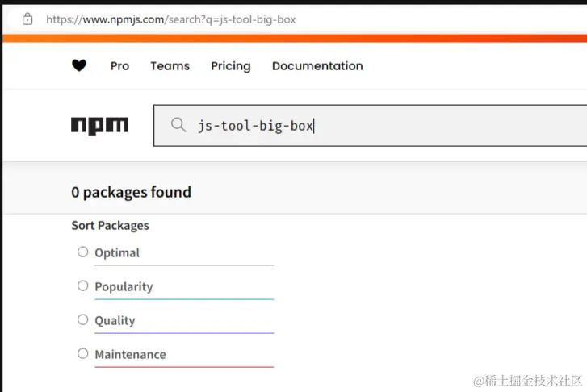Go to the npm logo homepage
Viewport: 587px width, 392px height.
coord(99,125)
